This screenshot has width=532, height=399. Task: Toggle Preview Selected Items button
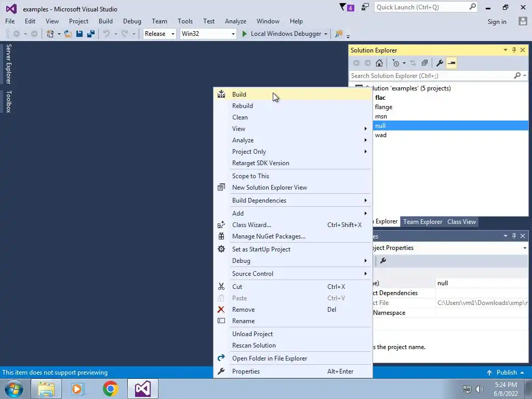451,63
